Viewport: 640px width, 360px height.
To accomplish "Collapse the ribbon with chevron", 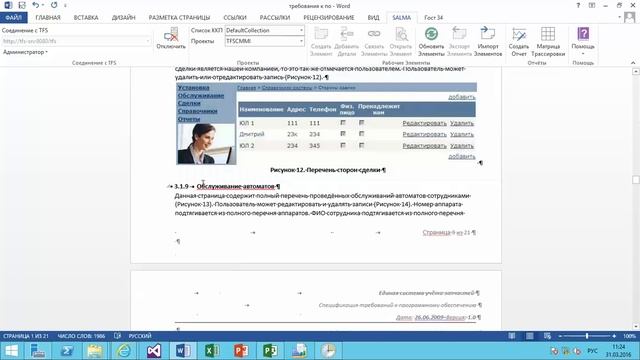I will tap(633, 62).
